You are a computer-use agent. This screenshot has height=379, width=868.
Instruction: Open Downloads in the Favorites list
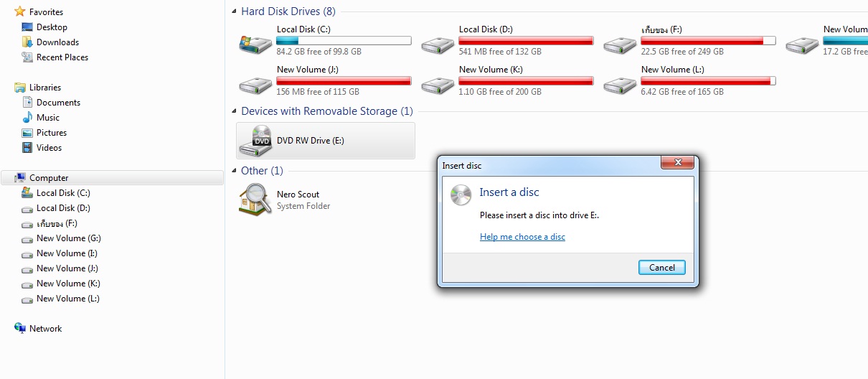click(x=57, y=42)
